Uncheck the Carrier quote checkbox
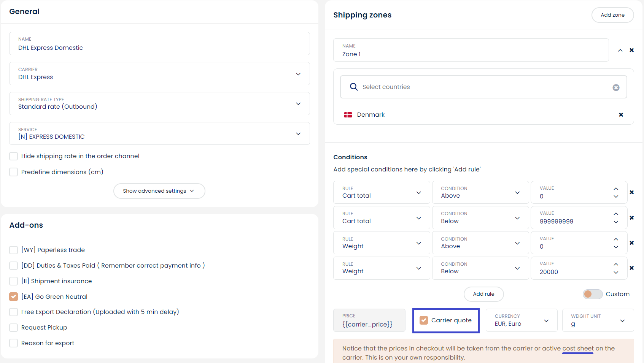The image size is (644, 363). [424, 320]
